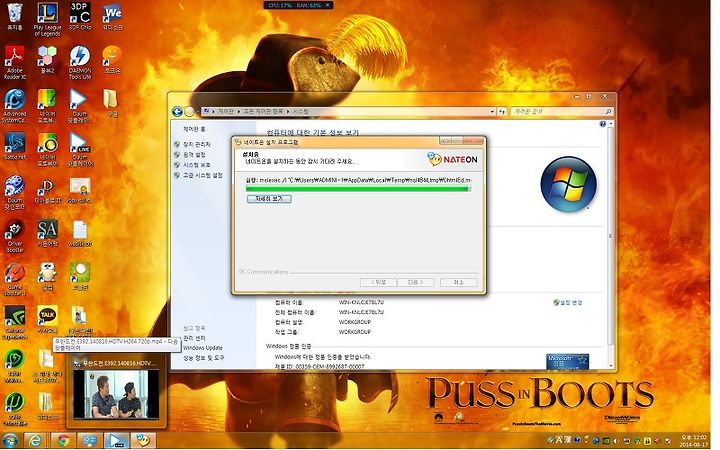Launch the Battle.net shortcut
This screenshot has width=720, height=450.
tap(15, 146)
